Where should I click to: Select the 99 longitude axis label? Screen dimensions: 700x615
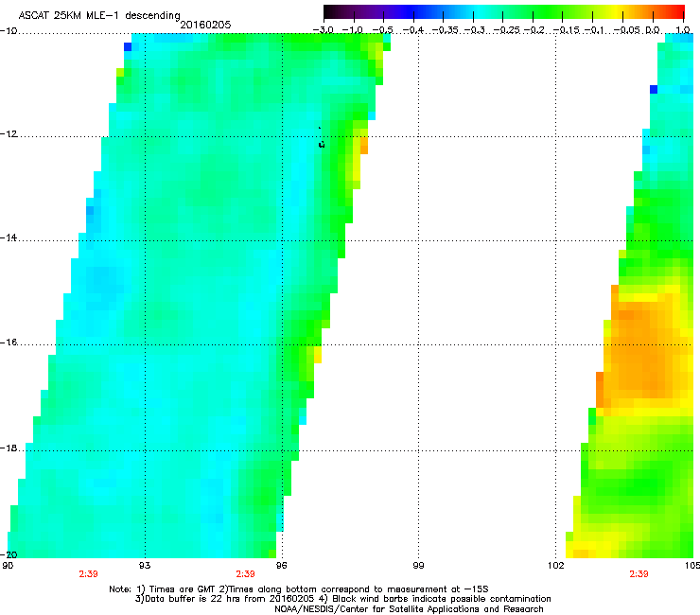click(x=418, y=566)
